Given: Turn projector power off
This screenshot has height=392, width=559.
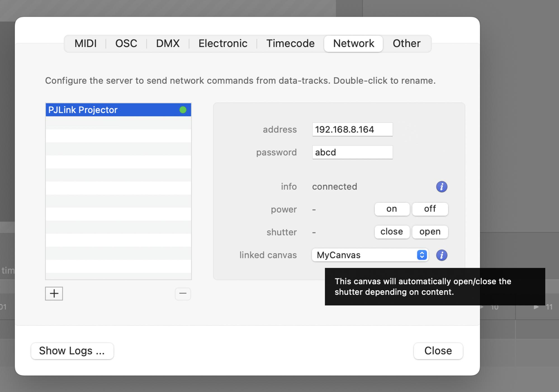Looking at the screenshot, I should coord(430,209).
